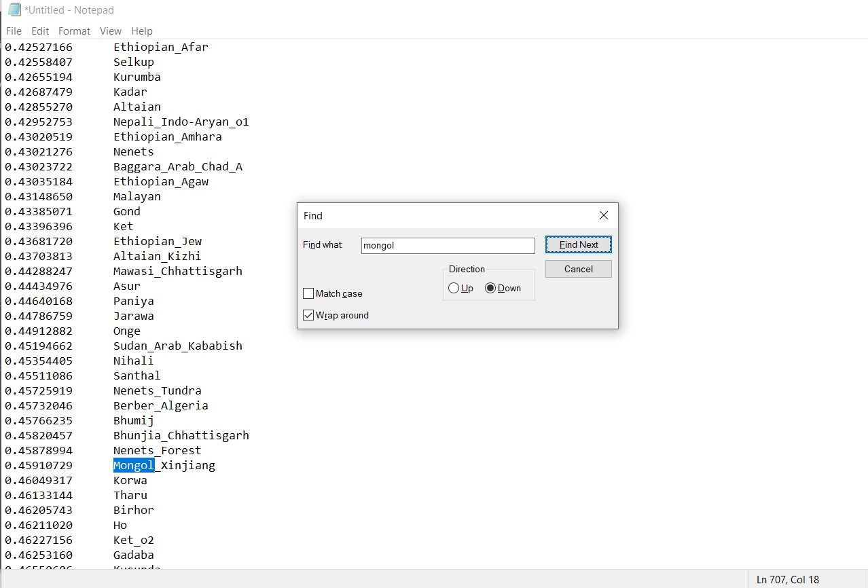Click the text Tharu
Image resolution: width=868 pixels, height=588 pixels.
(130, 496)
